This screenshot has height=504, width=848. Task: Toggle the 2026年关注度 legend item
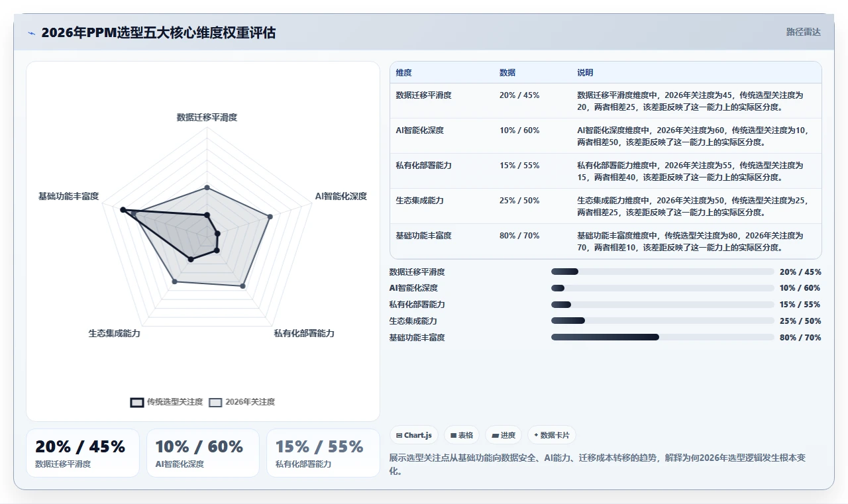(242, 402)
